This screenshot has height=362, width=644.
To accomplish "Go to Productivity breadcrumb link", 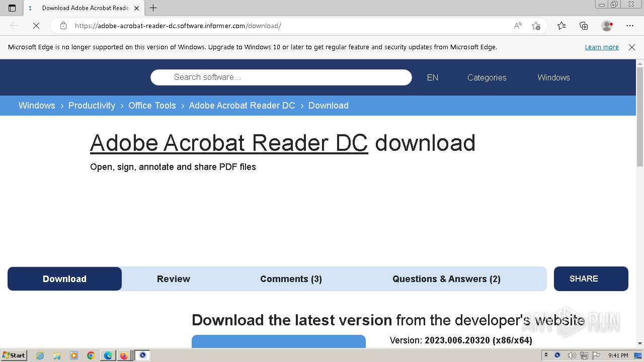I will click(92, 106).
